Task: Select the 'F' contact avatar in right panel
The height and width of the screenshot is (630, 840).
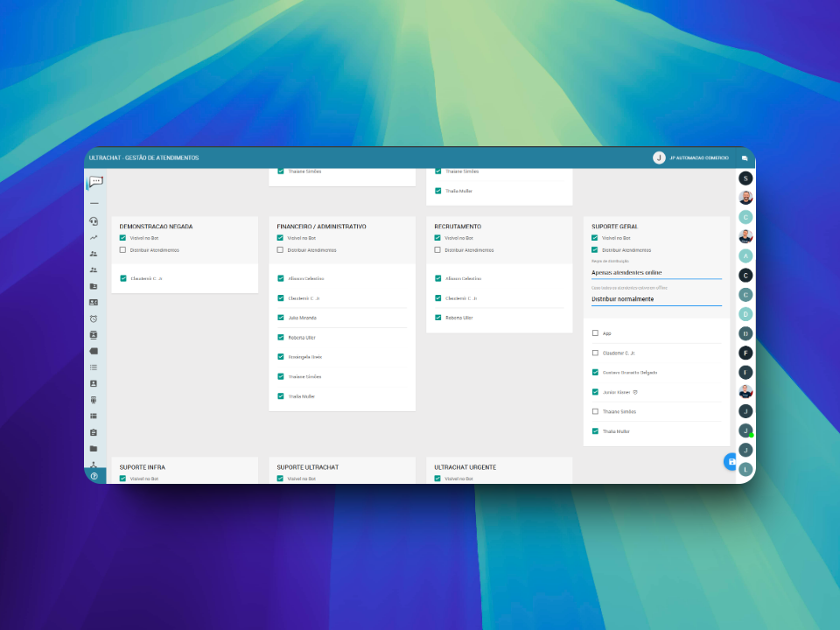Action: (745, 353)
